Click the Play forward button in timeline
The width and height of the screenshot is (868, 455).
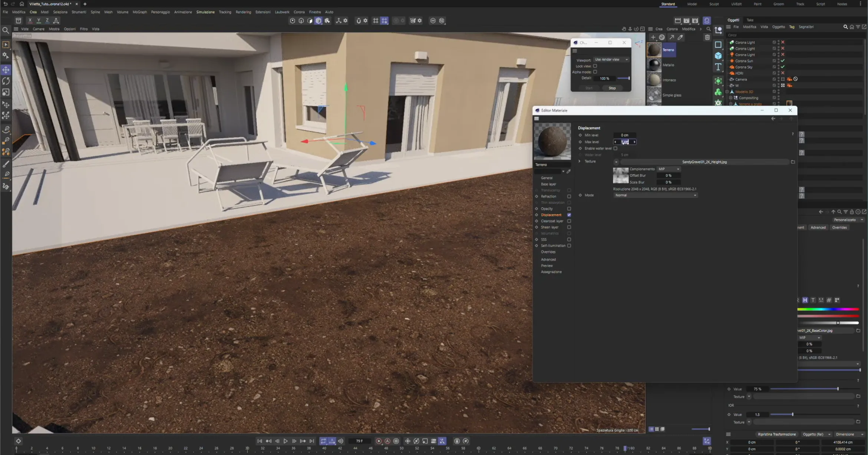tap(286, 441)
